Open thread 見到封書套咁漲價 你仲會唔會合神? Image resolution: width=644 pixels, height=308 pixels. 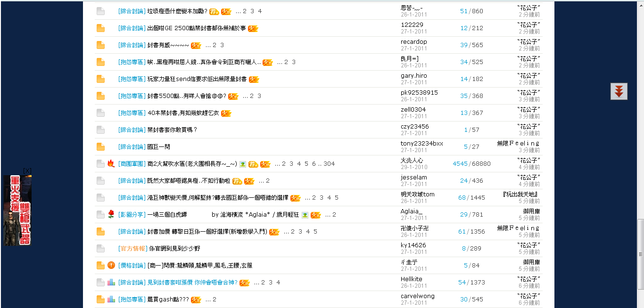[192, 283]
